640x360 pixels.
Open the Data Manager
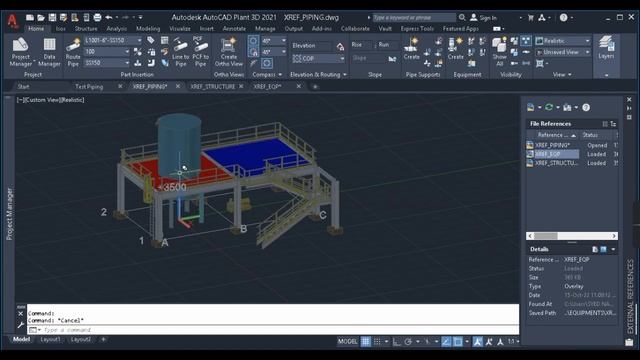pos(49,52)
